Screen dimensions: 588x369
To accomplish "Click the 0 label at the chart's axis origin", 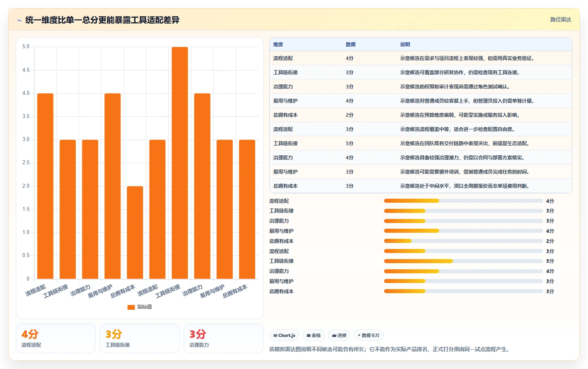I will click(x=28, y=279).
